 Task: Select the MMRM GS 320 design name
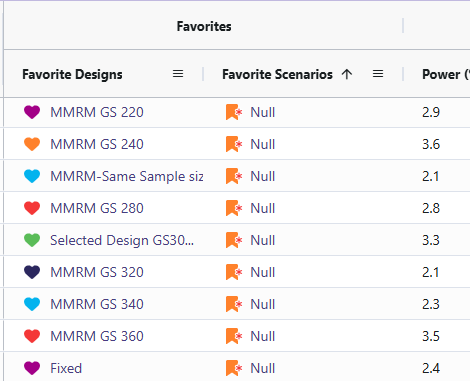pyautogui.click(x=97, y=272)
